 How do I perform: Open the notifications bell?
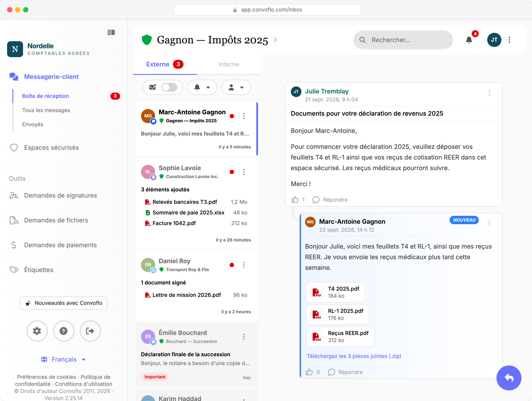tap(469, 40)
